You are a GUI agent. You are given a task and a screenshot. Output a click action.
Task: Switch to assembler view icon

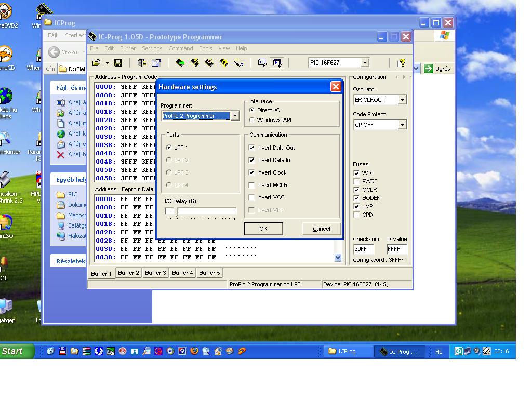tap(262, 63)
